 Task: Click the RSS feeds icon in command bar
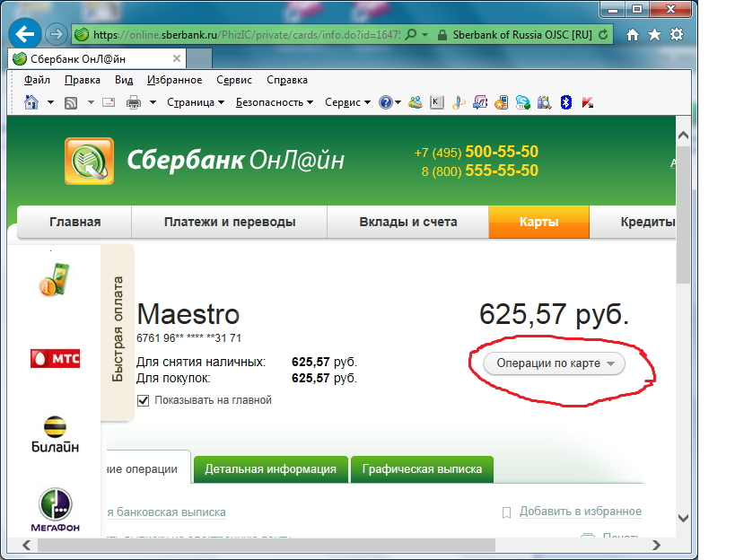pos(71,102)
